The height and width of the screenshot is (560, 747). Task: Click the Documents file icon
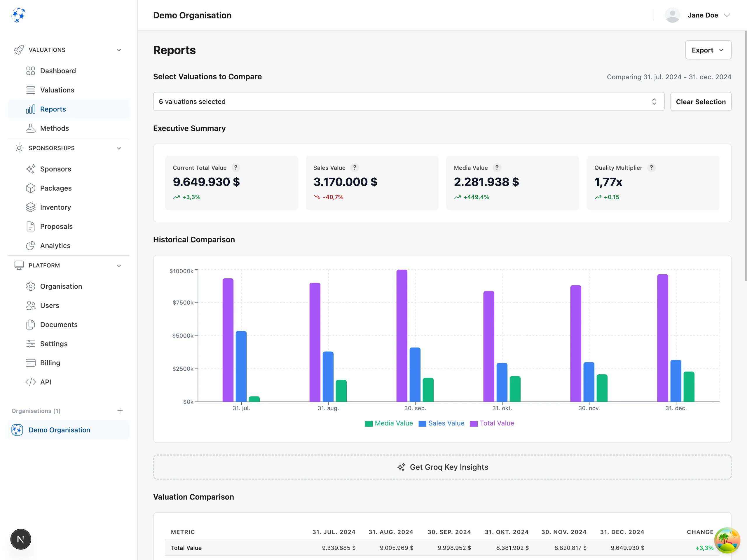tap(30, 325)
